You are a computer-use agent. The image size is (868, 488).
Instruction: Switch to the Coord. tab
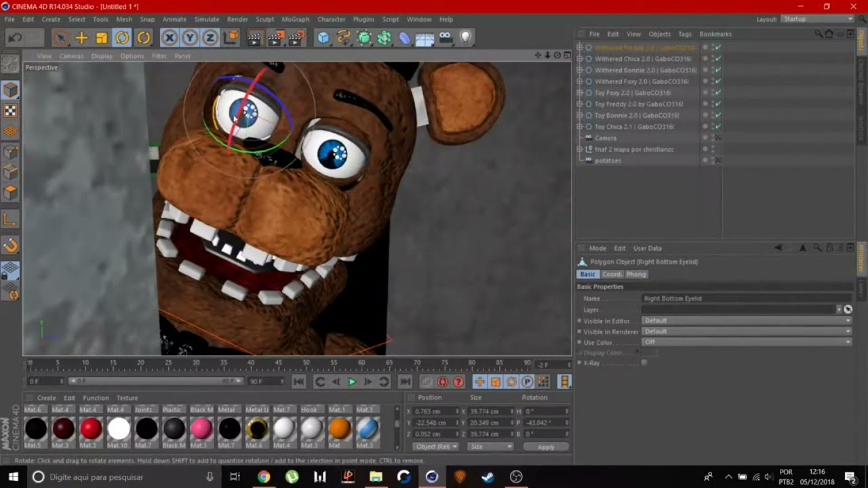(612, 274)
